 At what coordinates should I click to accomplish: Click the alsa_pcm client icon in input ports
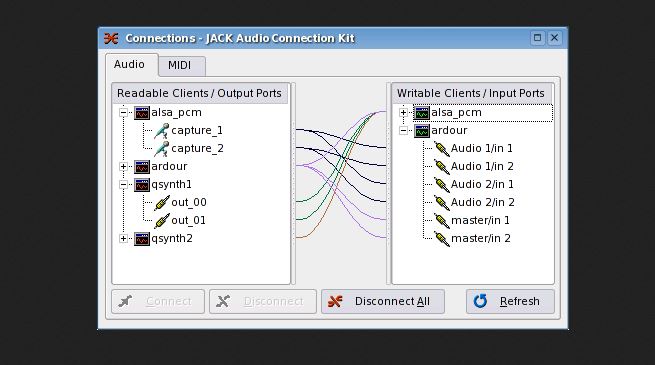421,113
